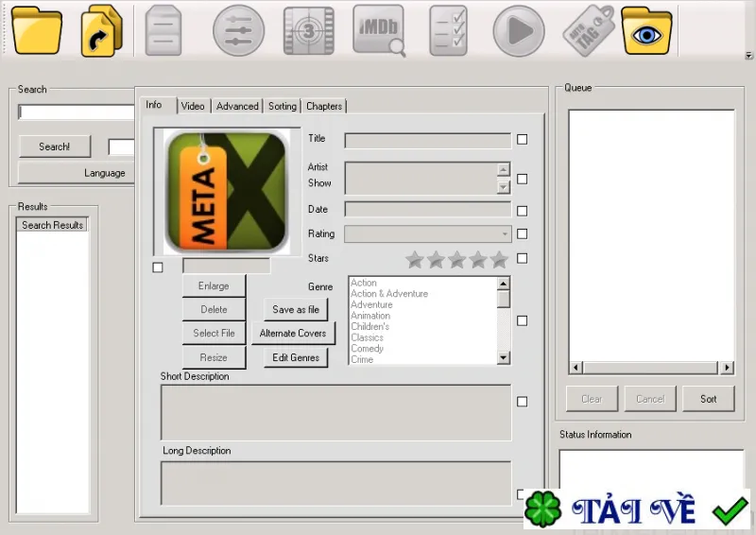Image resolution: width=756 pixels, height=535 pixels.
Task: Click the checklist toolbar icon
Action: pyautogui.click(x=448, y=31)
